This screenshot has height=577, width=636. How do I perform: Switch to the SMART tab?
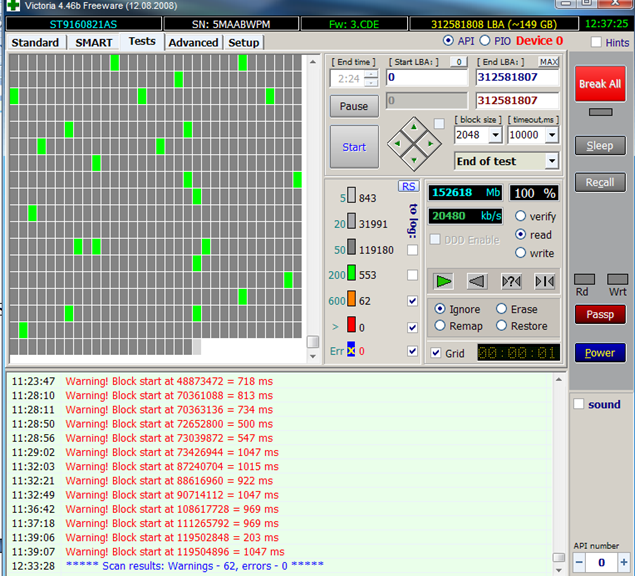pos(94,43)
